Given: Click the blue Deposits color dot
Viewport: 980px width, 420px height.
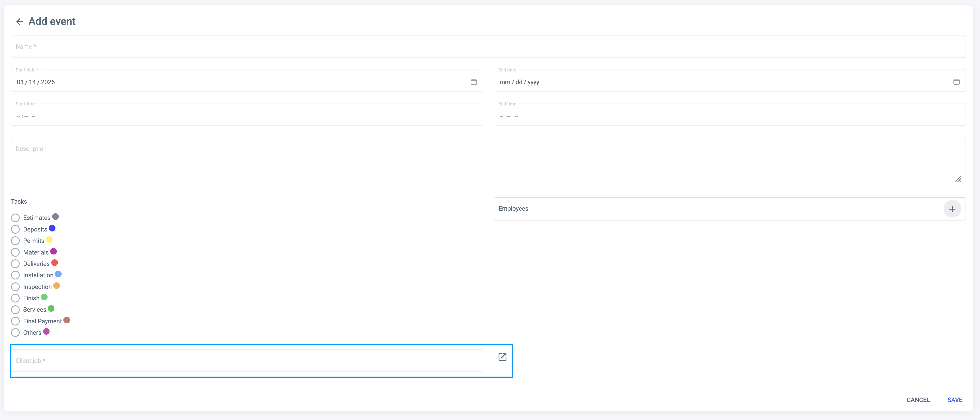Looking at the screenshot, I should [52, 228].
